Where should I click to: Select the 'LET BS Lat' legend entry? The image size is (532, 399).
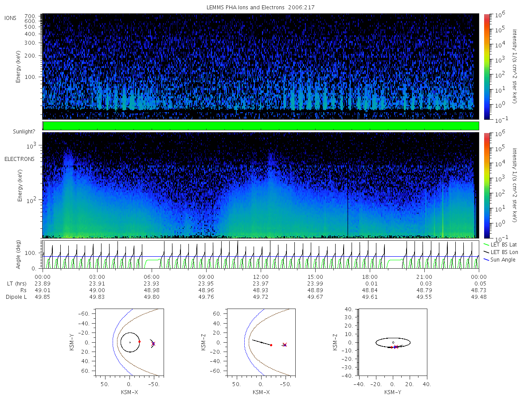[x=501, y=244]
